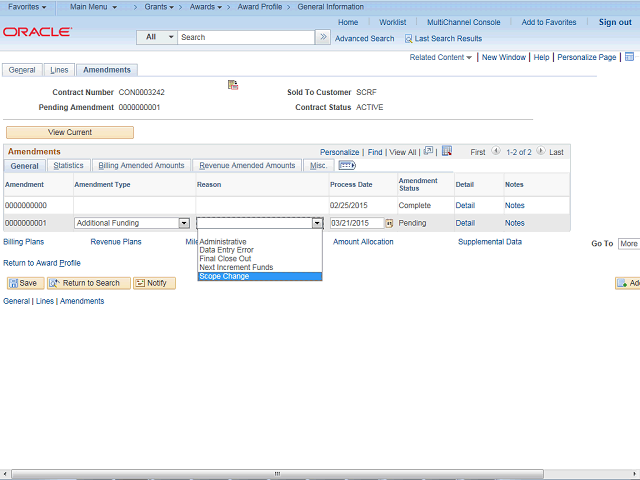Switch to the Lines tab
Image resolution: width=640 pixels, height=480 pixels.
[x=59, y=70]
